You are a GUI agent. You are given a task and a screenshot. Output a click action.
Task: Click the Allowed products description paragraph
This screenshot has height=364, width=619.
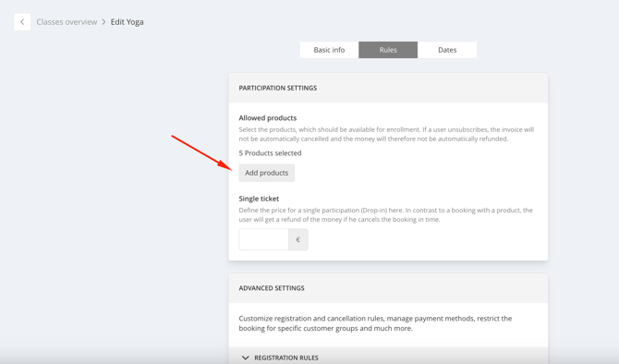click(x=386, y=134)
